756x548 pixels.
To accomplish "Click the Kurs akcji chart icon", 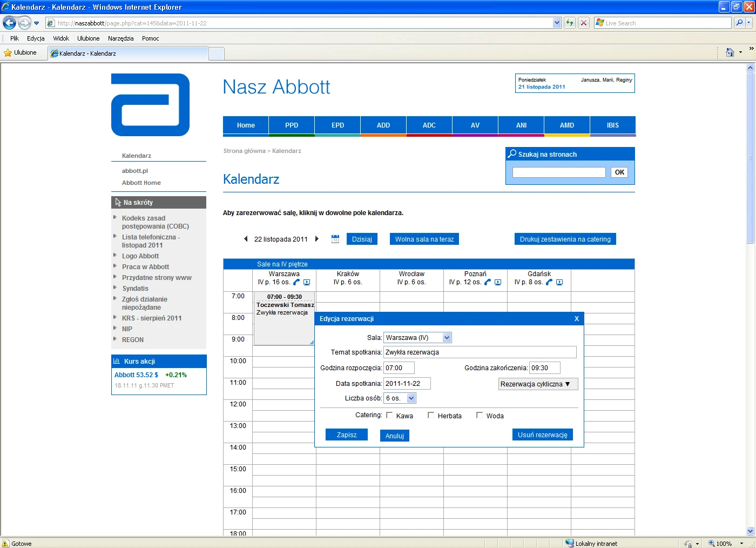I will (117, 361).
